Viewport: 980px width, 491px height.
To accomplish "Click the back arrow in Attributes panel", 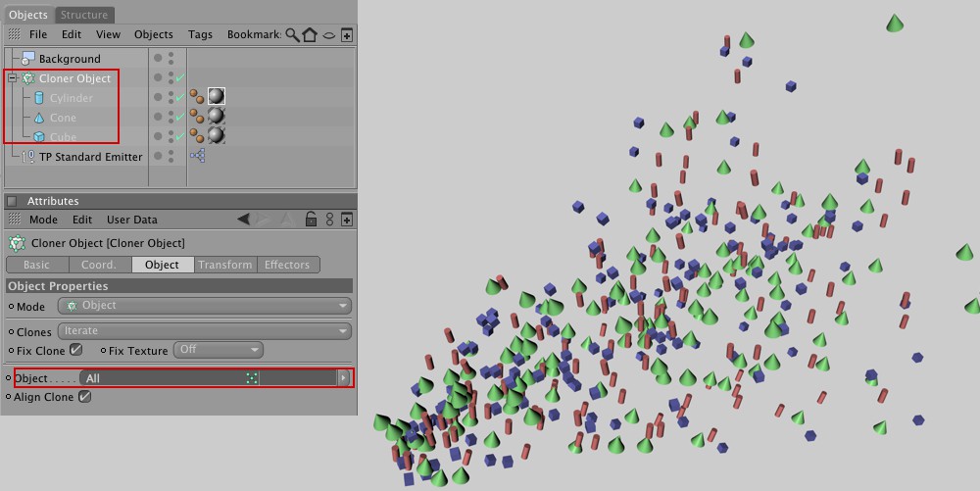I will click(244, 220).
